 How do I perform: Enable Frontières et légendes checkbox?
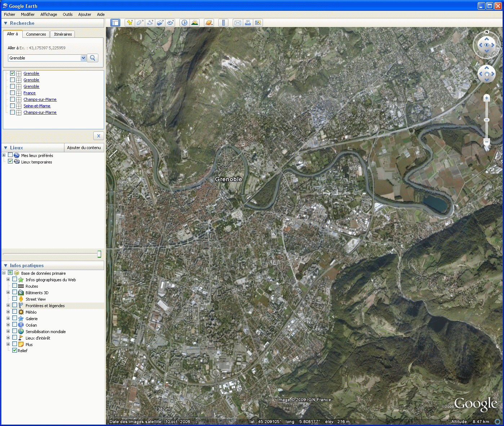(x=14, y=305)
